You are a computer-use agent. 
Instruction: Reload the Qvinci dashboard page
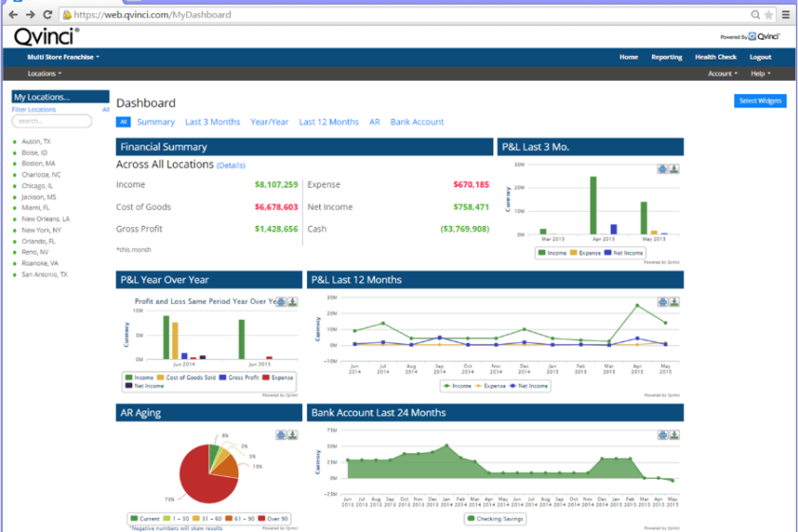tap(47, 15)
